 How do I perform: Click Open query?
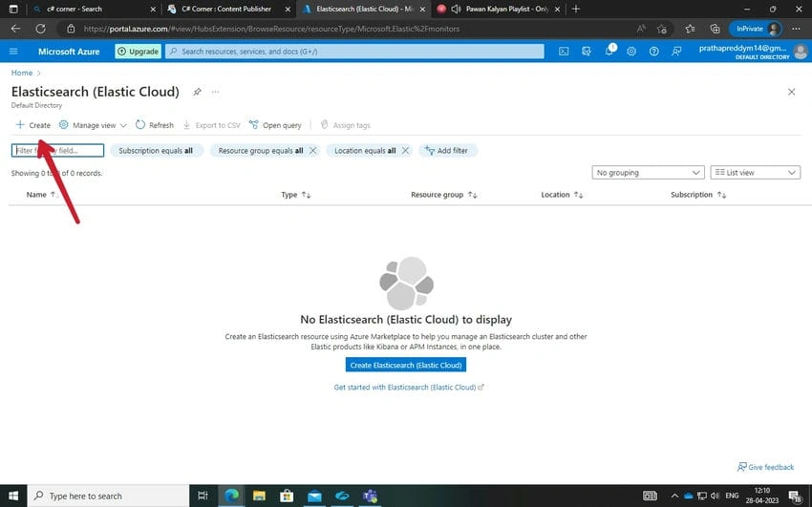[x=275, y=125]
